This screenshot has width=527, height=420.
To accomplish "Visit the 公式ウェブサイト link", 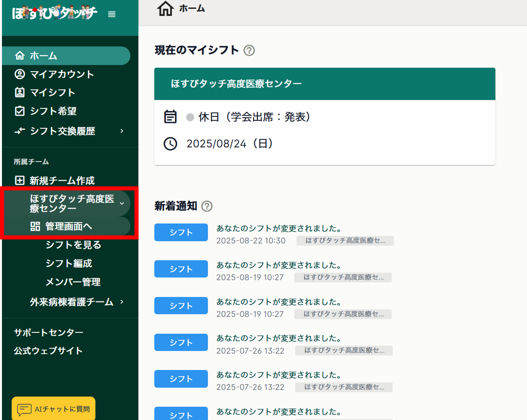I will click(48, 351).
